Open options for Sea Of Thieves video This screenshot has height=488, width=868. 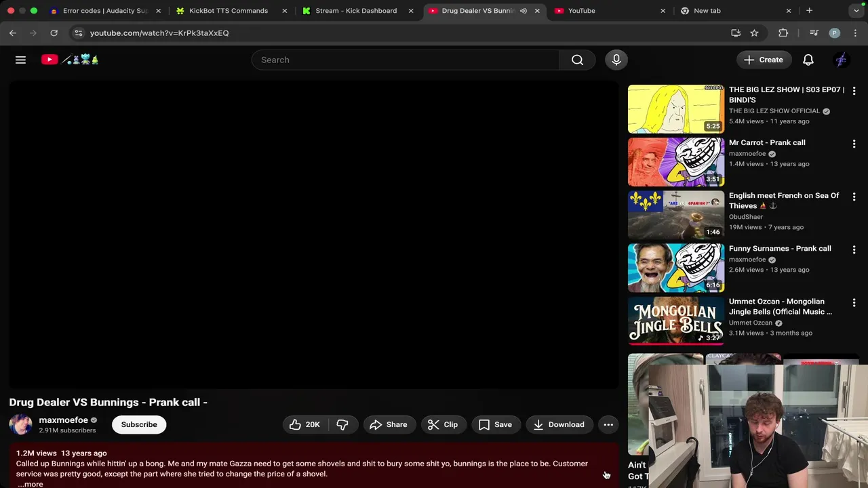pyautogui.click(x=854, y=197)
